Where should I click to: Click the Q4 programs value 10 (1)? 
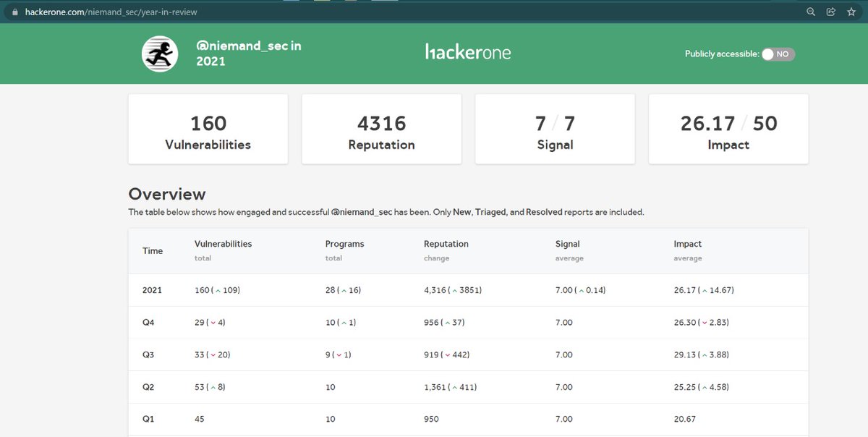pos(341,323)
